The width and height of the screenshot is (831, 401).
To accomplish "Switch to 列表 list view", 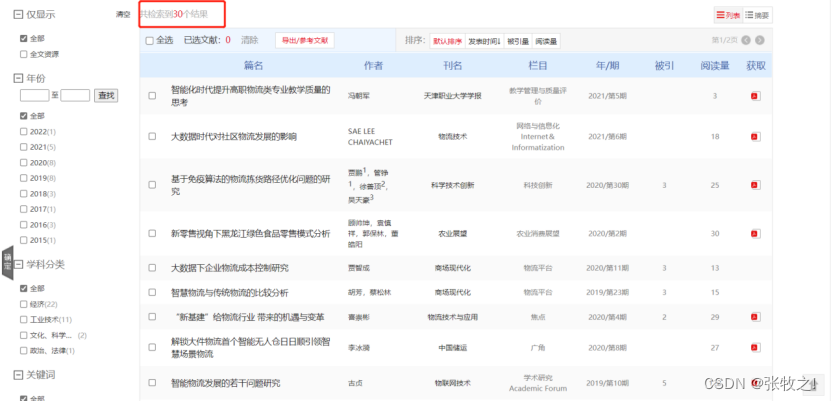I will 728,15.
